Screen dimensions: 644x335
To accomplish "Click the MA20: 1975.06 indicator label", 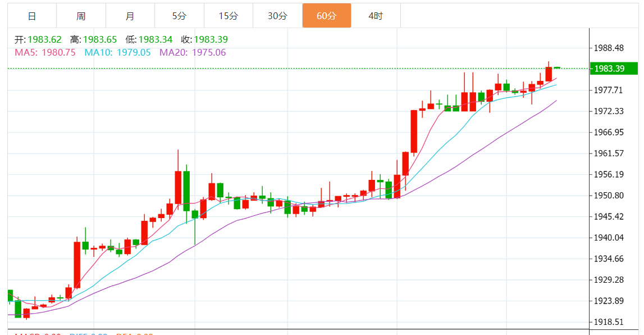I will [x=193, y=53].
